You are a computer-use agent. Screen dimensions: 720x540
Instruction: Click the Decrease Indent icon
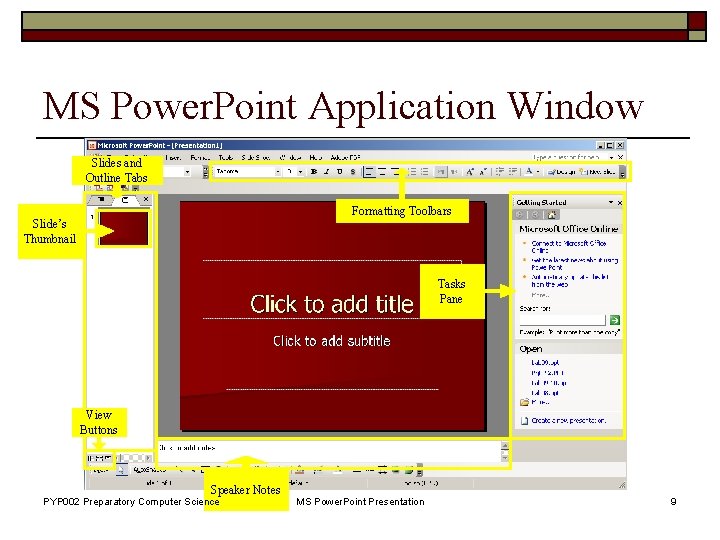[500, 172]
